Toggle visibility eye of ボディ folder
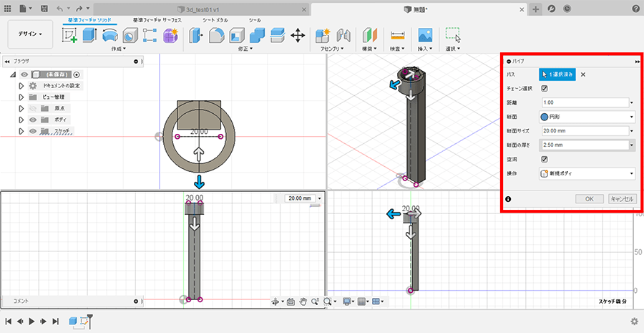 33,119
